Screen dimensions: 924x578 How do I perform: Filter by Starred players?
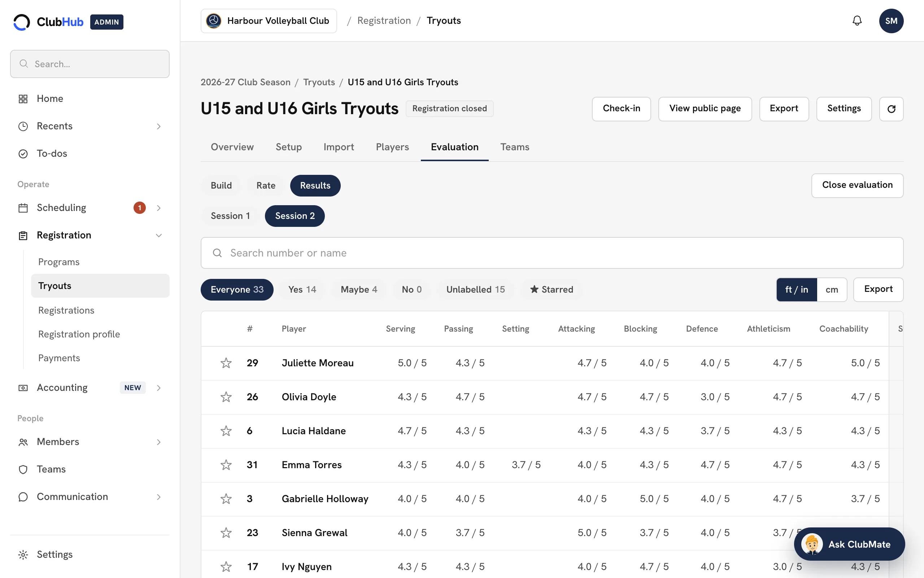click(552, 290)
